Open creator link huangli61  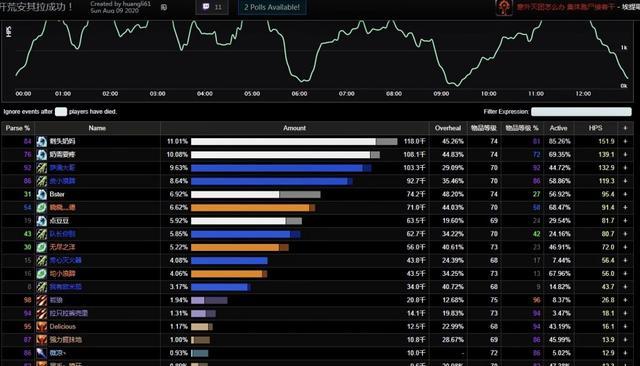pyautogui.click(x=136, y=4)
